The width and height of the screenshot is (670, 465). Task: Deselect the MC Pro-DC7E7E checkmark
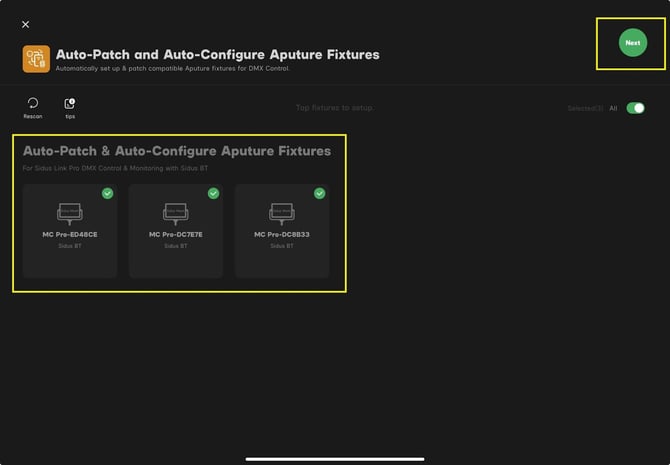tap(214, 193)
